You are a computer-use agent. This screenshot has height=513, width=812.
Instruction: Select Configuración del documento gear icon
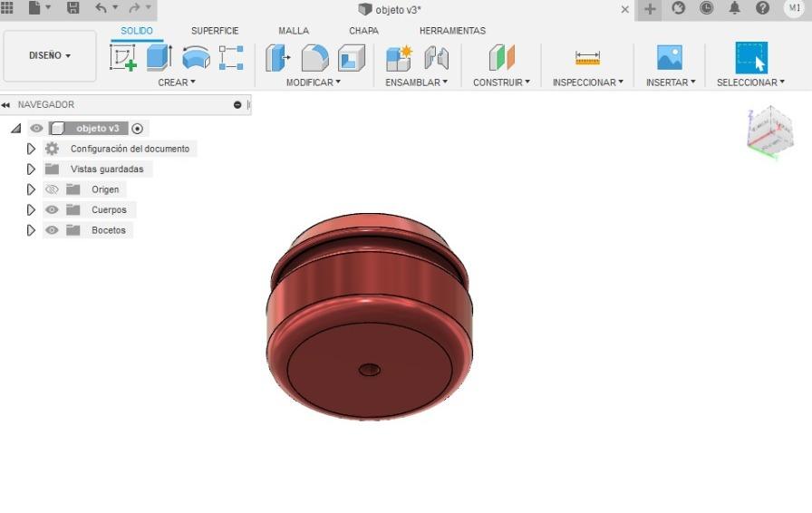click(52, 149)
